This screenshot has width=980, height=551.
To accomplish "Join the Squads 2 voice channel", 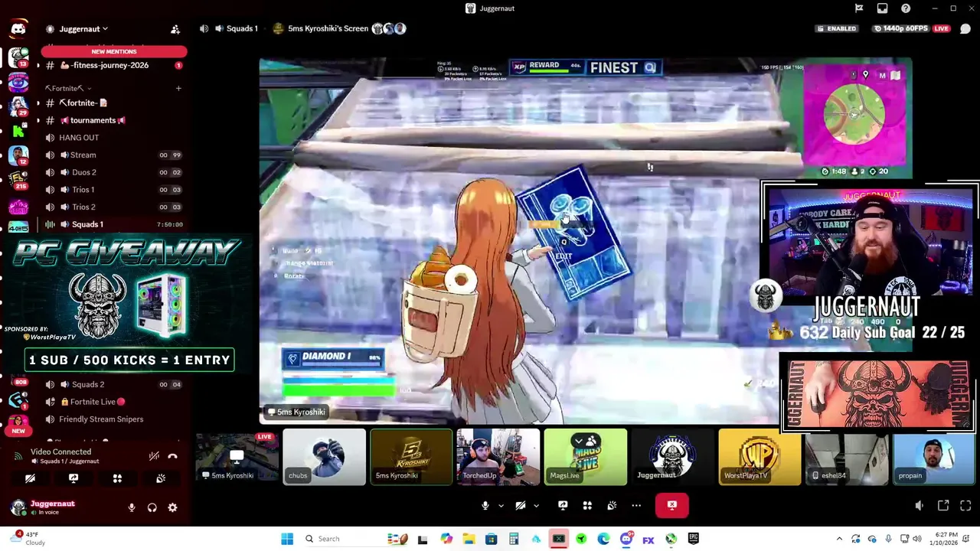I will coord(113,384).
